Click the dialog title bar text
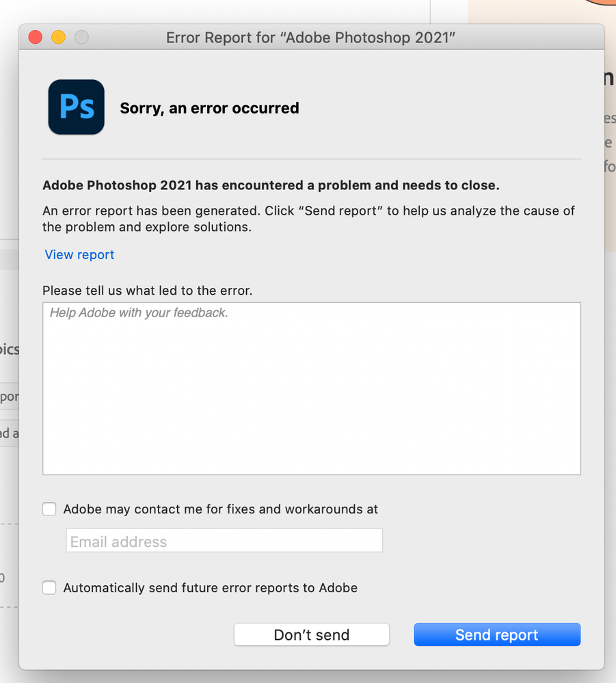The image size is (616, 683). 311,38
